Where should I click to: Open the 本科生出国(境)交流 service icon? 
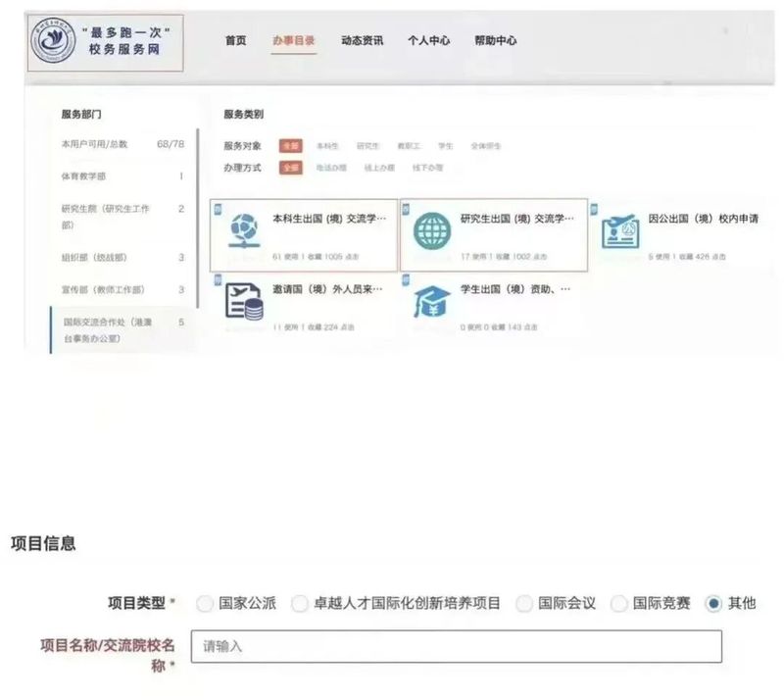point(239,231)
